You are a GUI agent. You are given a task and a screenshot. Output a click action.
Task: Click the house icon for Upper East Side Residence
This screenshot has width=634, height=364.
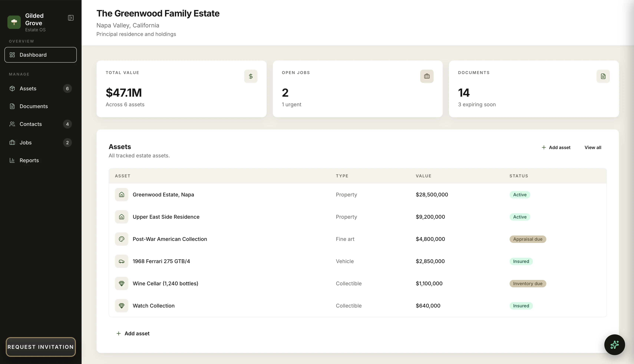click(121, 217)
